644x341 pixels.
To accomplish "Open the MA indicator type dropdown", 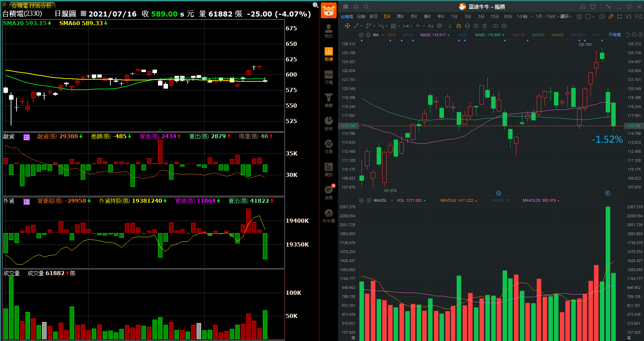I will tap(383, 35).
